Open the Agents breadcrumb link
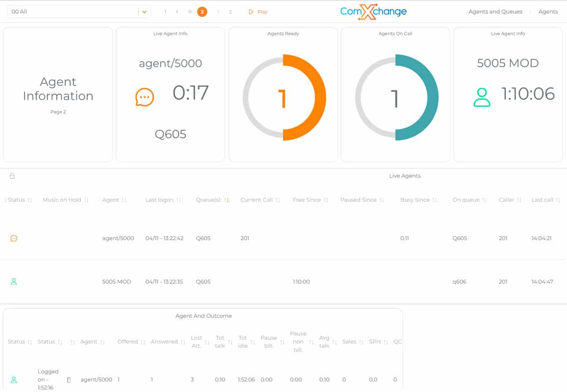The width and height of the screenshot is (567, 392). click(x=548, y=12)
